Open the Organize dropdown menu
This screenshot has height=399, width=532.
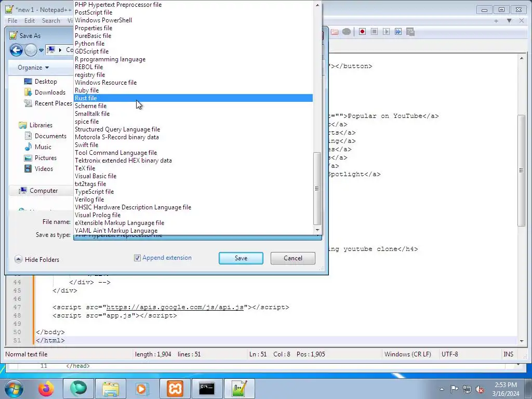[x=33, y=68]
